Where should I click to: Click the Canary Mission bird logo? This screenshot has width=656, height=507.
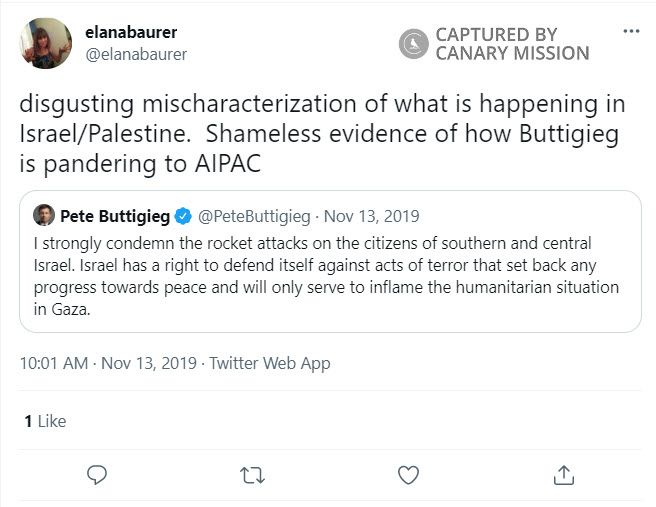point(414,44)
